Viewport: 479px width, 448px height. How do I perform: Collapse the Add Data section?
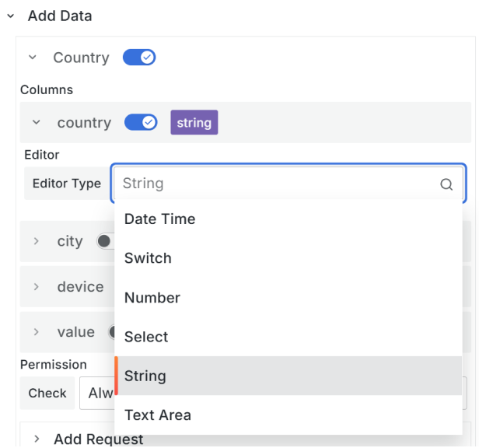coord(11,16)
